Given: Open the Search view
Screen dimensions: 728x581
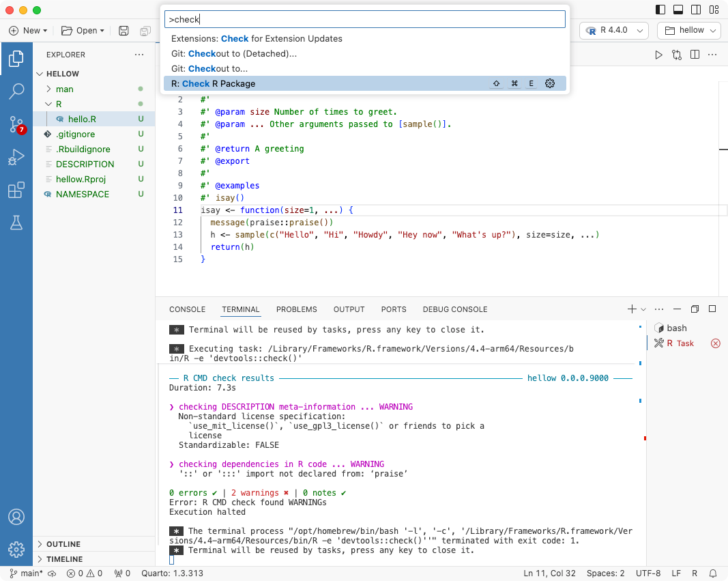Looking at the screenshot, I should click(x=16, y=91).
